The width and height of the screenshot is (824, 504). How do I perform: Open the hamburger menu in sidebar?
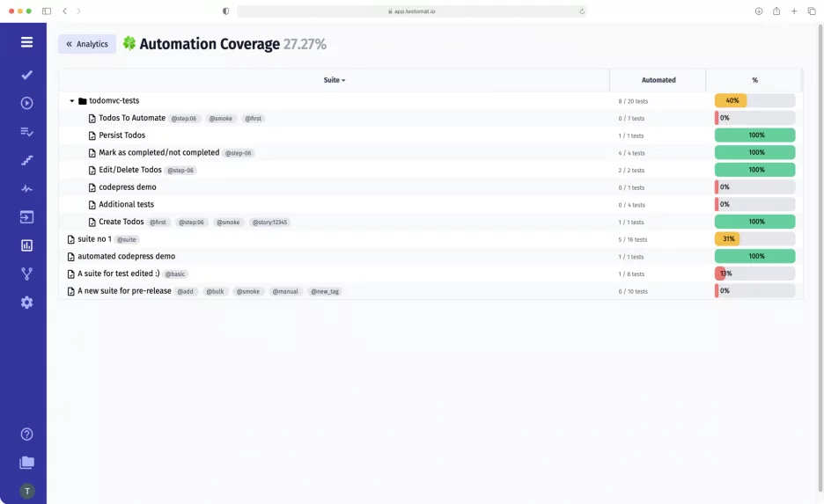tap(26, 42)
